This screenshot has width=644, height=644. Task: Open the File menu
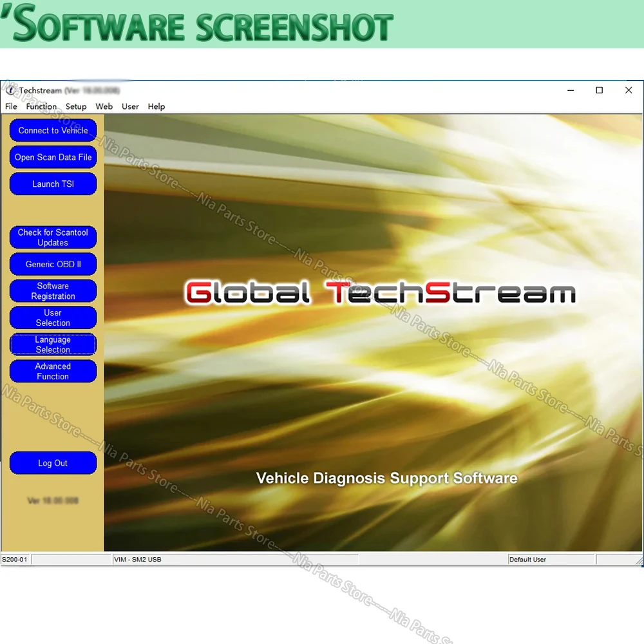tap(11, 106)
